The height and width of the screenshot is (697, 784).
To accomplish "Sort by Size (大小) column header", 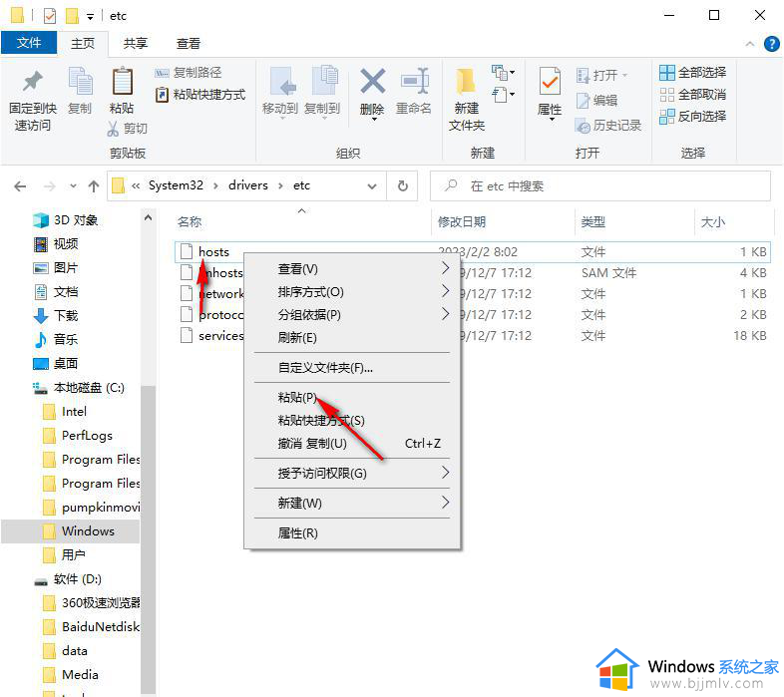I will click(713, 222).
